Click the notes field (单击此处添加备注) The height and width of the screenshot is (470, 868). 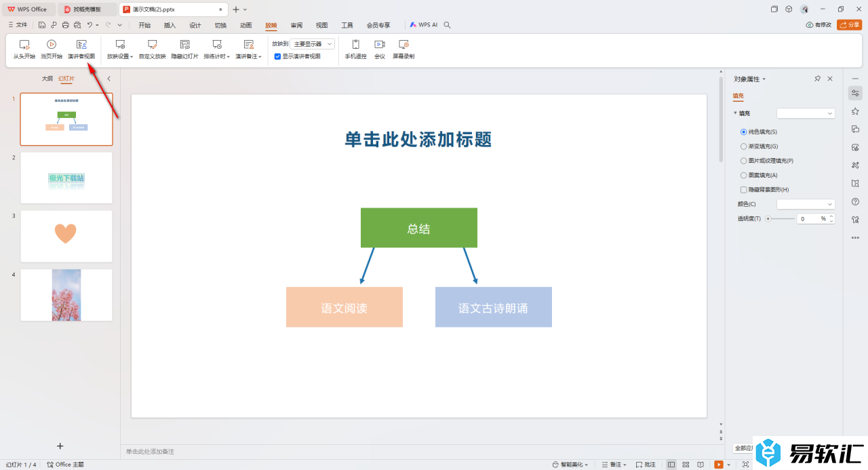150,451
